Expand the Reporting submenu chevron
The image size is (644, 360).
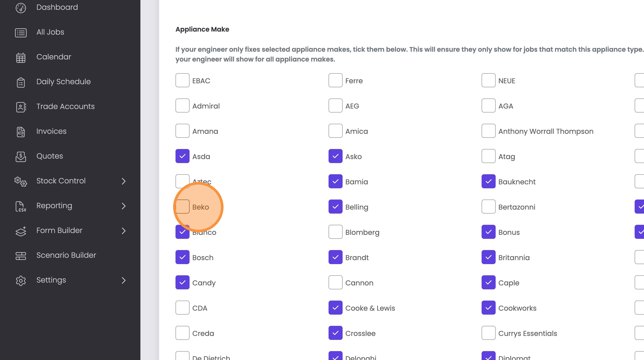(124, 206)
